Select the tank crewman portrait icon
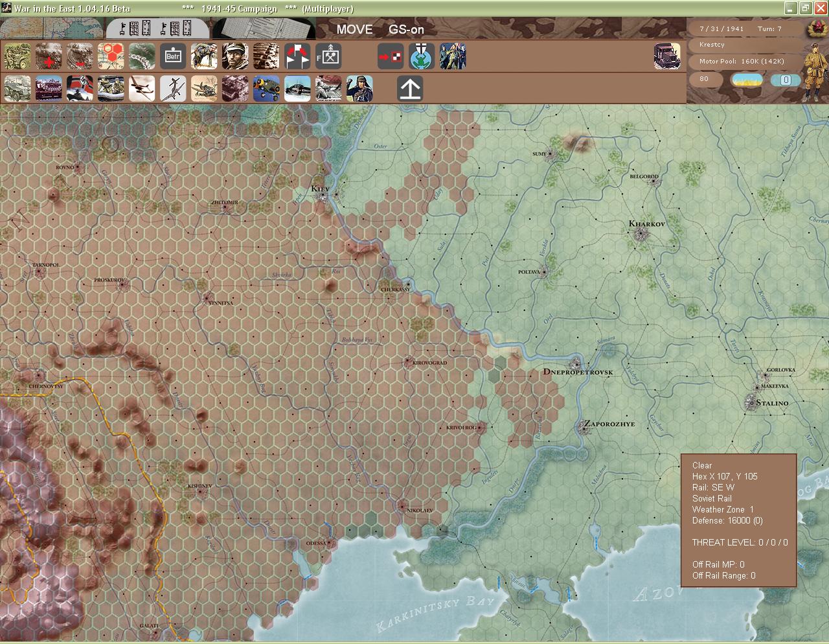The image size is (829, 644). (359, 89)
